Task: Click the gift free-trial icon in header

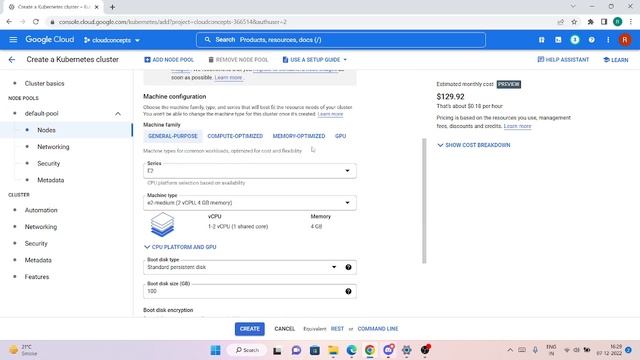Action: (542, 40)
